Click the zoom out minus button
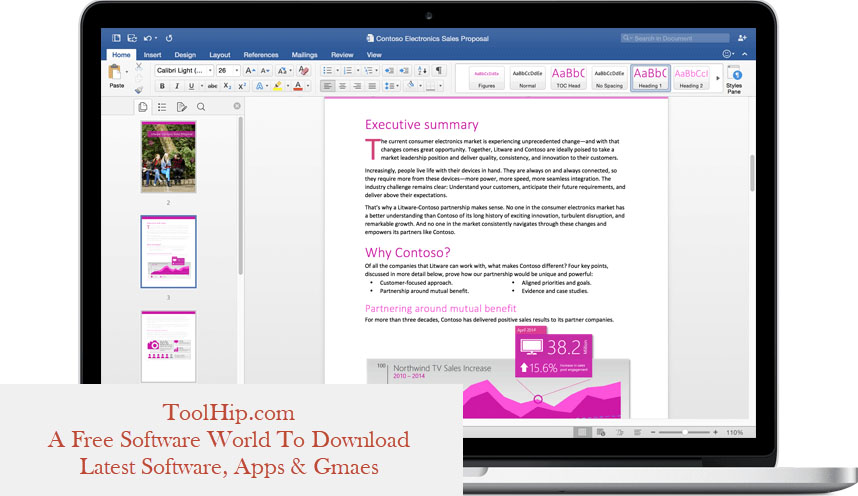Image resolution: width=858 pixels, height=496 pixels. coord(653,432)
